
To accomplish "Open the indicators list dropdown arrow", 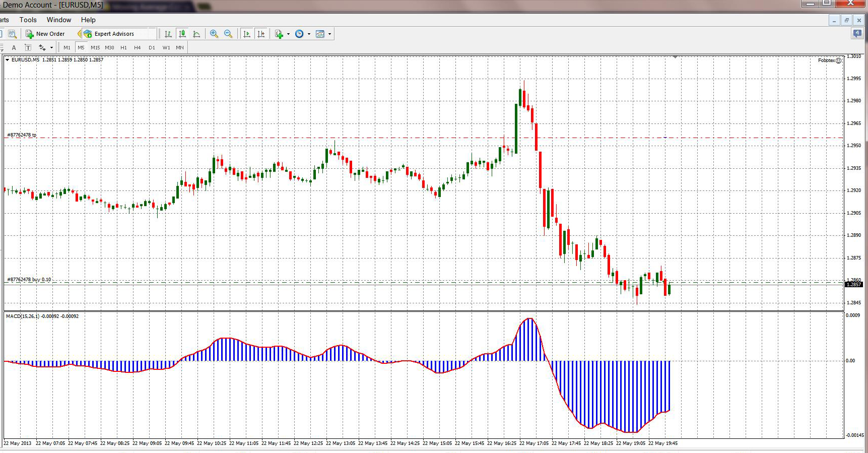I will (288, 34).
